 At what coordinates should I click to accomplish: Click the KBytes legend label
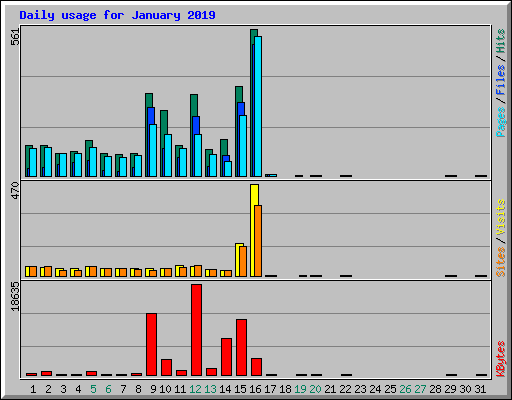click(500, 359)
